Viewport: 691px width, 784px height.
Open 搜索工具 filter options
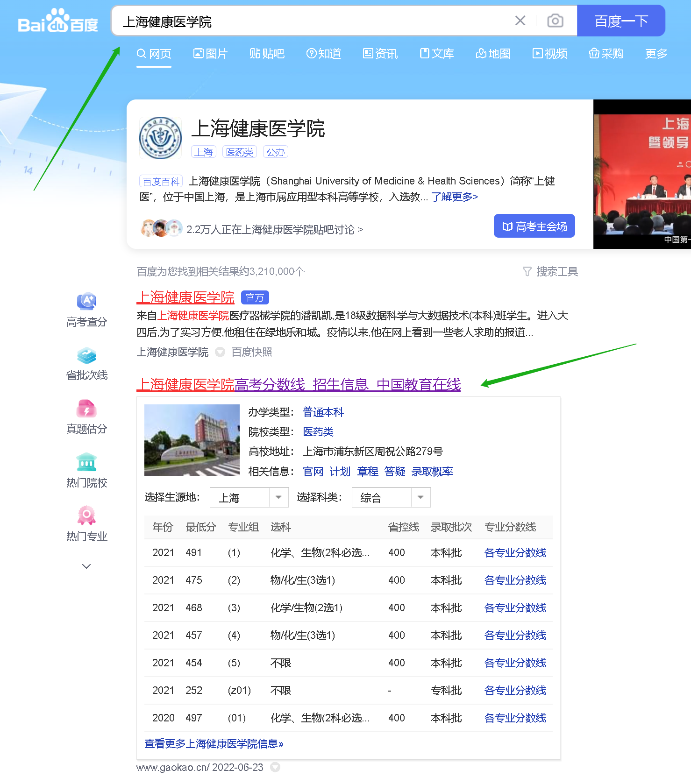click(x=550, y=272)
